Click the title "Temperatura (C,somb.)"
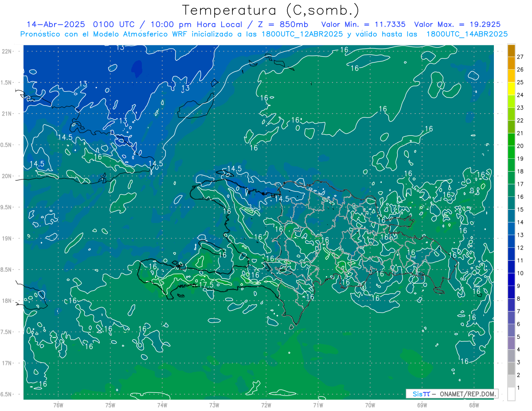This screenshot has width=532, height=411. [x=271, y=11]
